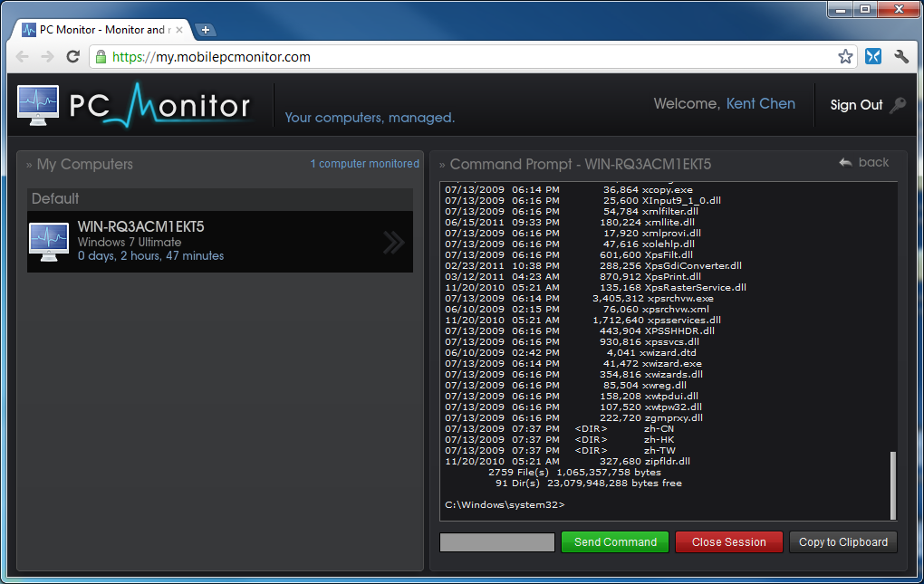Select the Default group header
The width and height of the screenshot is (924, 584).
click(x=220, y=199)
